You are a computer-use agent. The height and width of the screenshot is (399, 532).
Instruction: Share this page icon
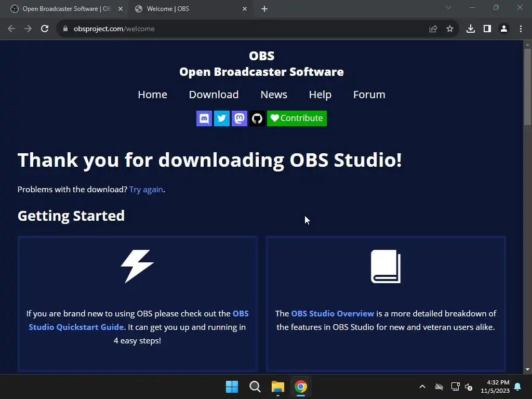tap(433, 29)
